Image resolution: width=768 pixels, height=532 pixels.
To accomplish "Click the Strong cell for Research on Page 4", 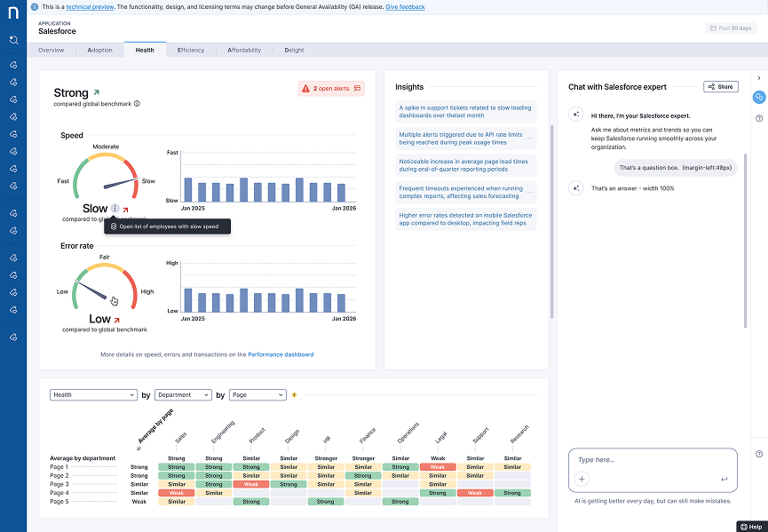I will tap(512, 493).
